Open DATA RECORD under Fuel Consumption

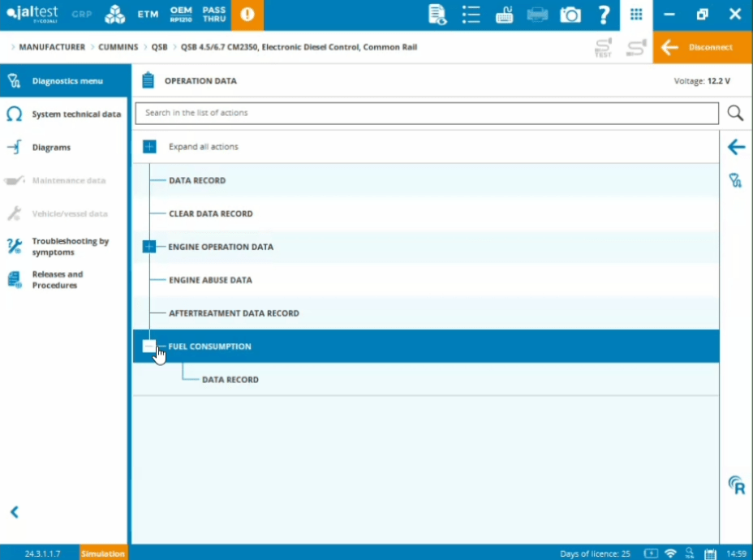click(230, 380)
